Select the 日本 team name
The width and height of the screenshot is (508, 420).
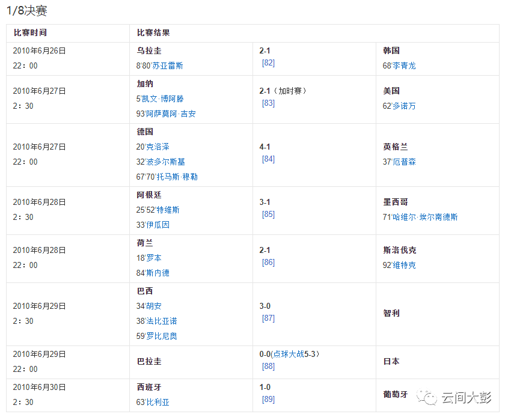coord(391,361)
